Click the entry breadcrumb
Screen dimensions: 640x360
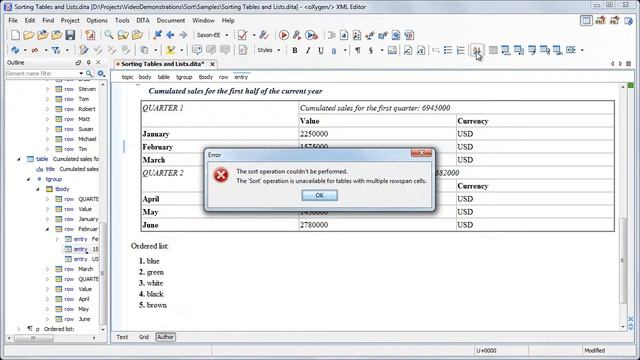(241, 77)
